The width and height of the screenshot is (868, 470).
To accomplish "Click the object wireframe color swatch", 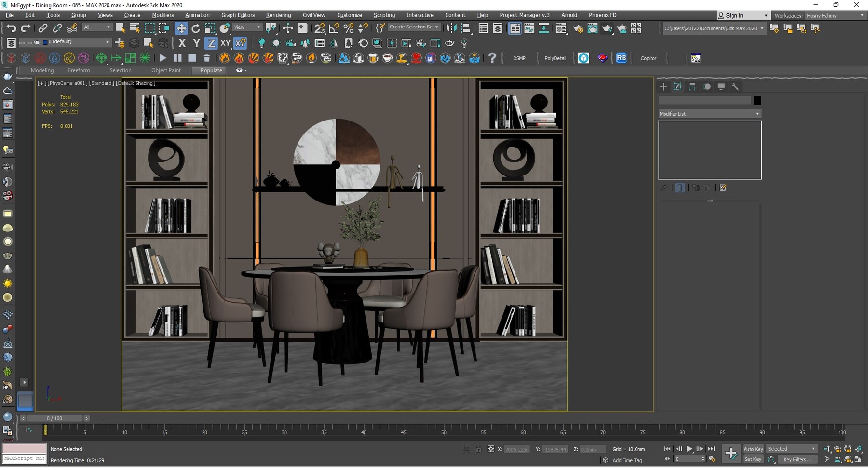I will click(x=756, y=100).
